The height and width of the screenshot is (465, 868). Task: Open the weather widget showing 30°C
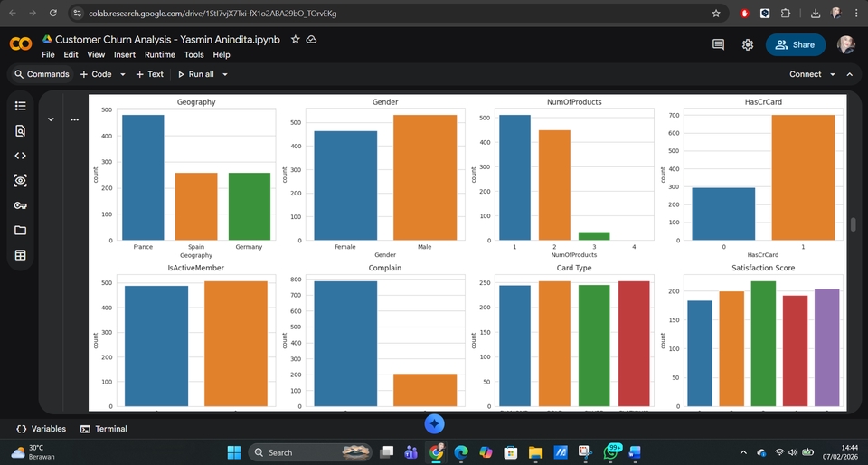[x=33, y=452]
